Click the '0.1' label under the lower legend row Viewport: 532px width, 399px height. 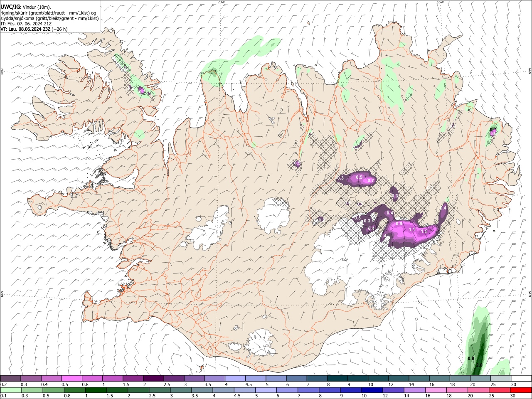tap(3, 396)
